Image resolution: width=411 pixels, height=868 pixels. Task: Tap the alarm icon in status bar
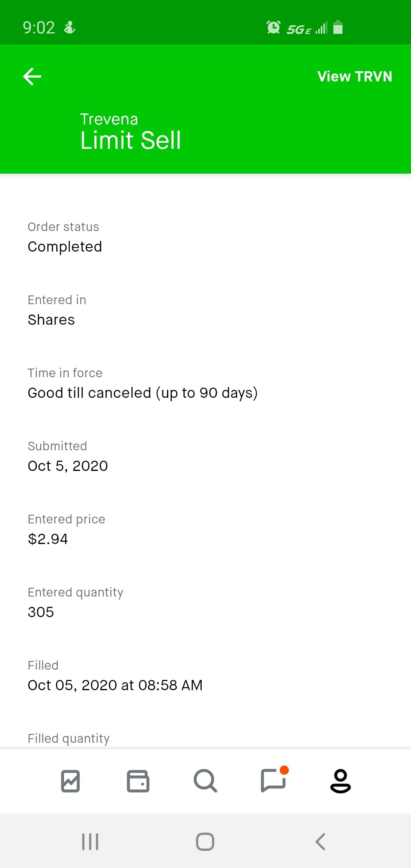pyautogui.click(x=273, y=27)
